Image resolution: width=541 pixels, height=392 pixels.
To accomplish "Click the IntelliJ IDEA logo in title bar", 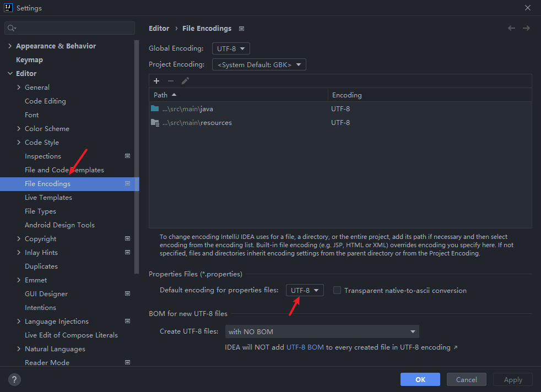I will pyautogui.click(x=8, y=8).
